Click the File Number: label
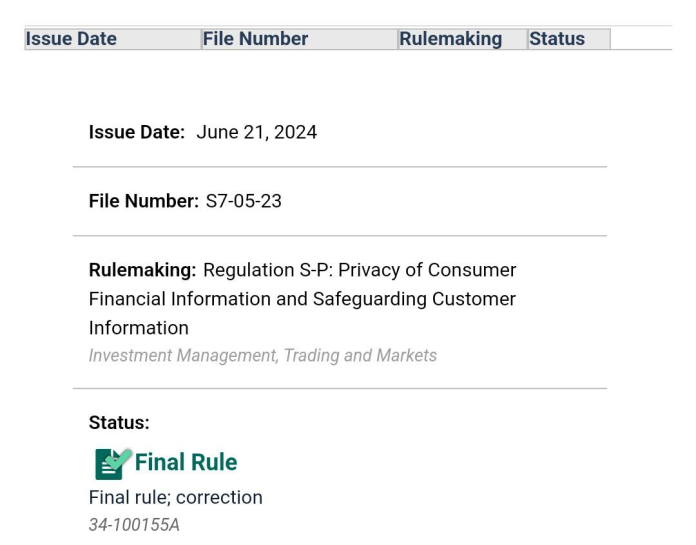The height and width of the screenshot is (545, 696). pyautogui.click(x=144, y=201)
